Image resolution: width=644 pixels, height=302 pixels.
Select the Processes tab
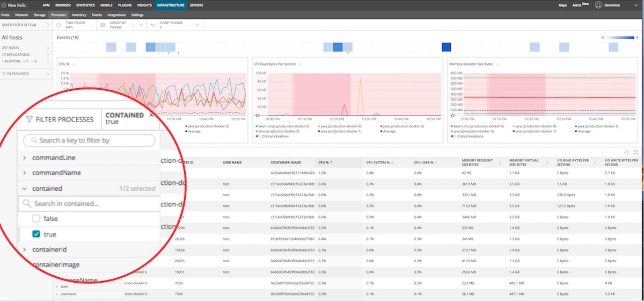click(58, 15)
